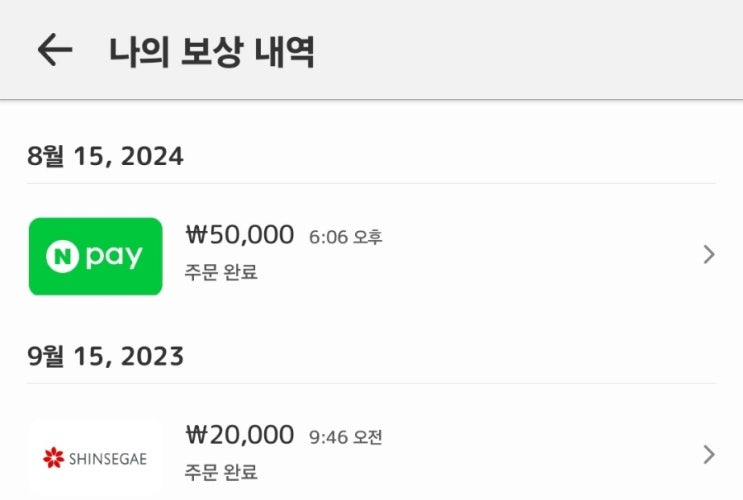Tap the N pay logo thumbnail
Viewport: 743px width, 500px height.
click(96, 256)
